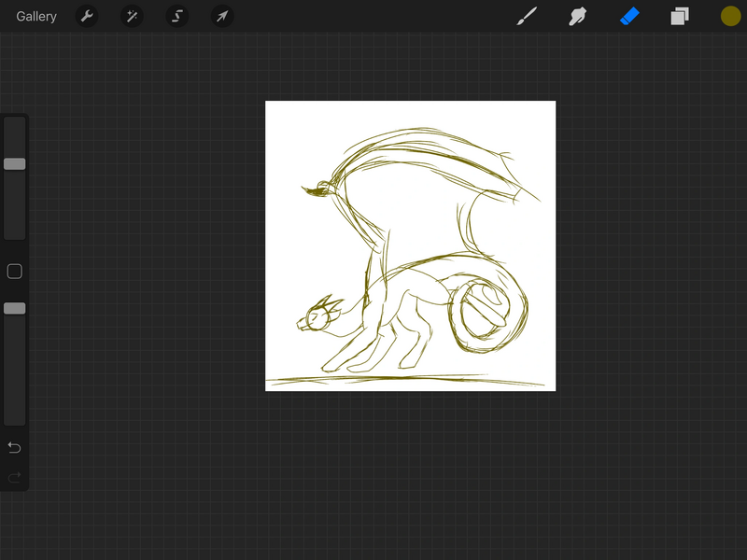
Task: Tap the square modify button in the sidebar
Action: [15, 272]
